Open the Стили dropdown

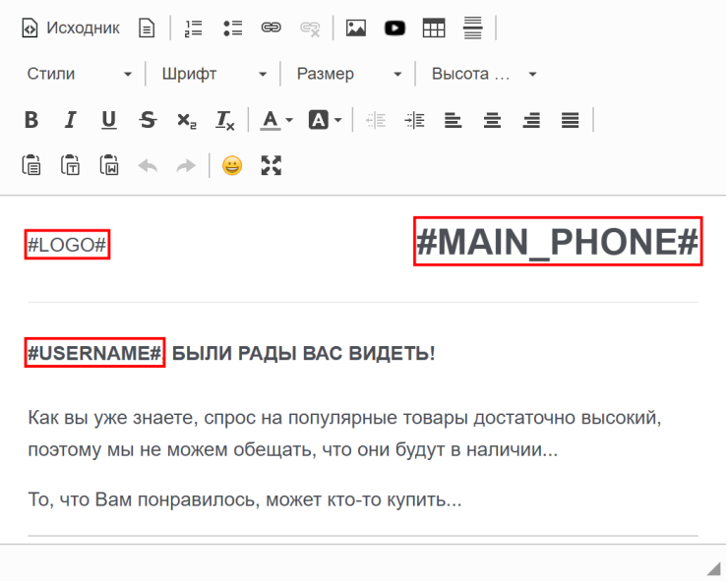(x=80, y=74)
